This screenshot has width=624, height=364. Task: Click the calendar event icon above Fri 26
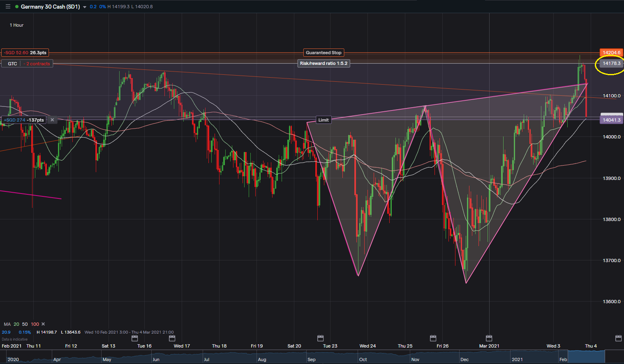click(x=433, y=338)
